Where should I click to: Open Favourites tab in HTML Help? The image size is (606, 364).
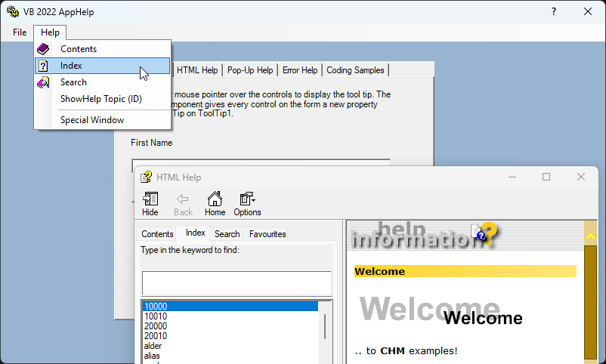pyautogui.click(x=267, y=234)
